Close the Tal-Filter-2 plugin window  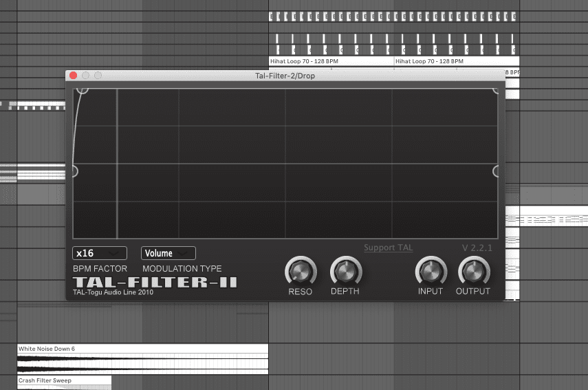(74, 76)
